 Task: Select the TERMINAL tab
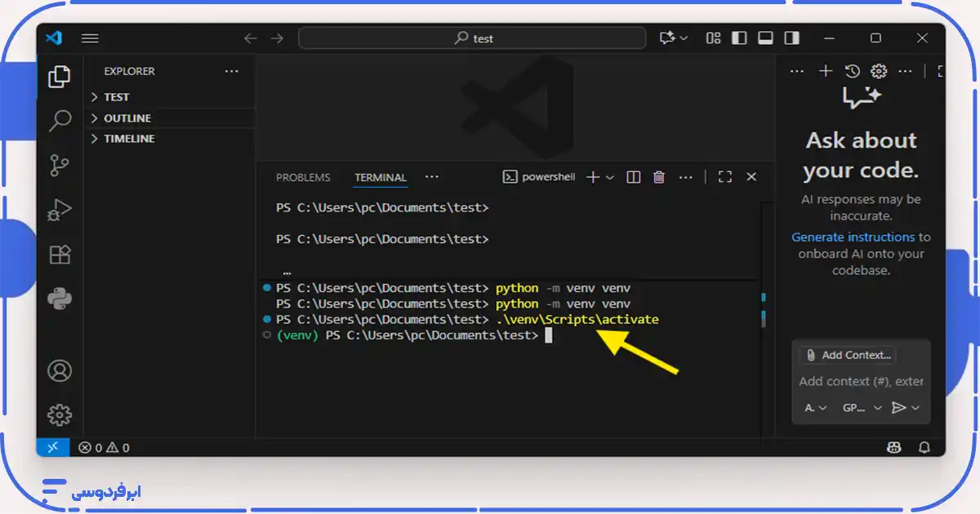point(380,177)
